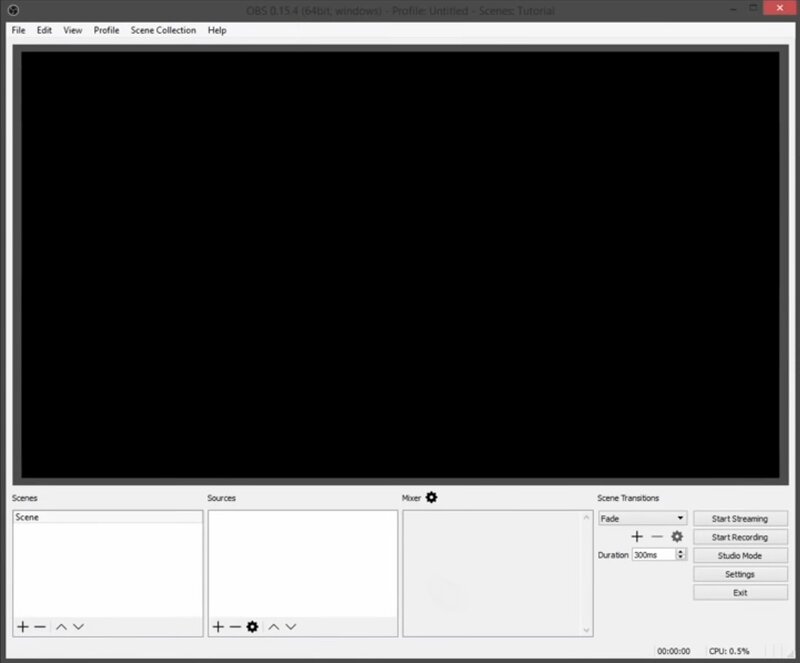The width and height of the screenshot is (800, 663).
Task: Click the OBS logo in title bar
Action: click(x=14, y=10)
